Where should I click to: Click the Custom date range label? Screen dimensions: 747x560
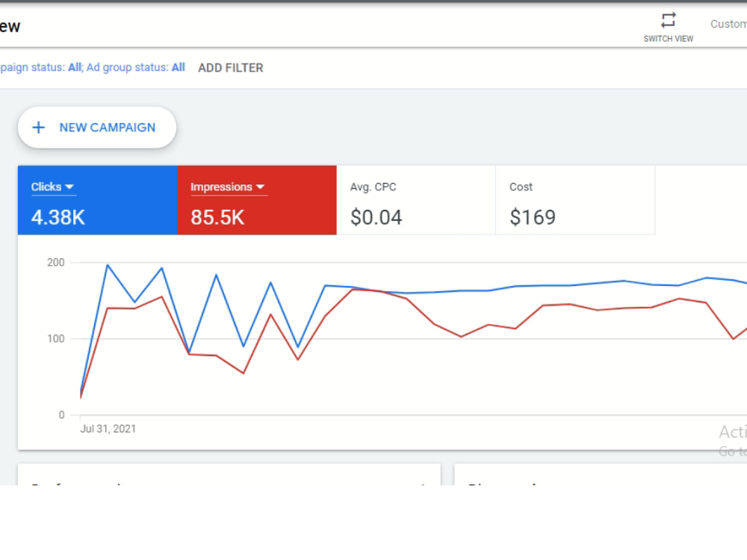(x=728, y=24)
